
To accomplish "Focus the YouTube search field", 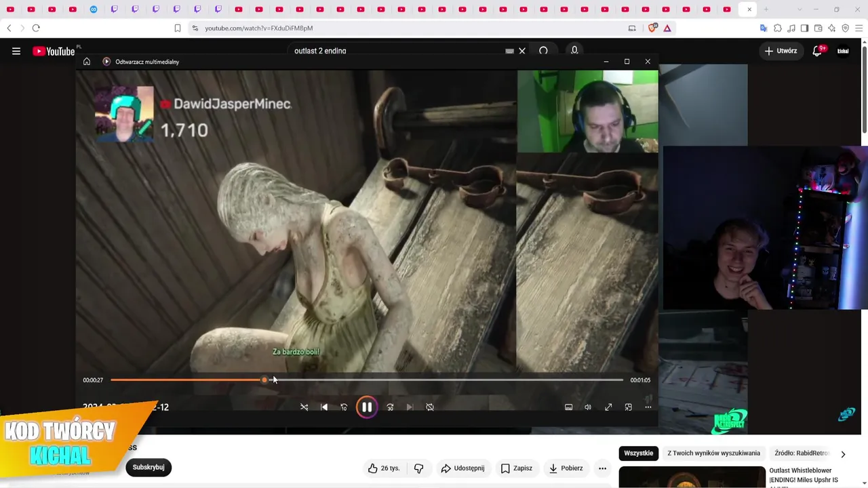I will [x=400, y=51].
